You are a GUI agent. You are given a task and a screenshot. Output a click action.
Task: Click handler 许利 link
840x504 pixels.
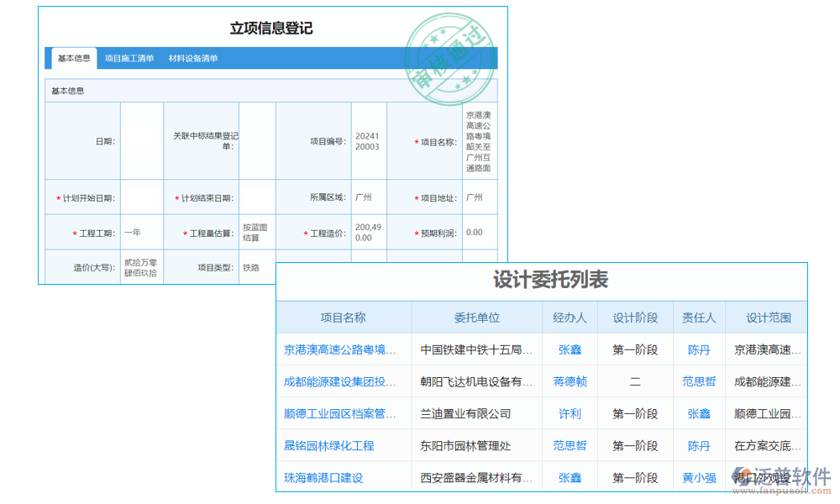click(570, 413)
